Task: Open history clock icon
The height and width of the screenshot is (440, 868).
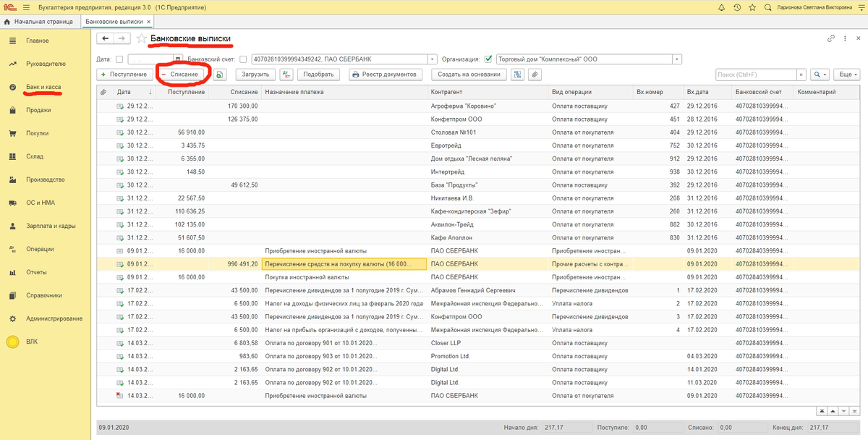Action: click(737, 7)
